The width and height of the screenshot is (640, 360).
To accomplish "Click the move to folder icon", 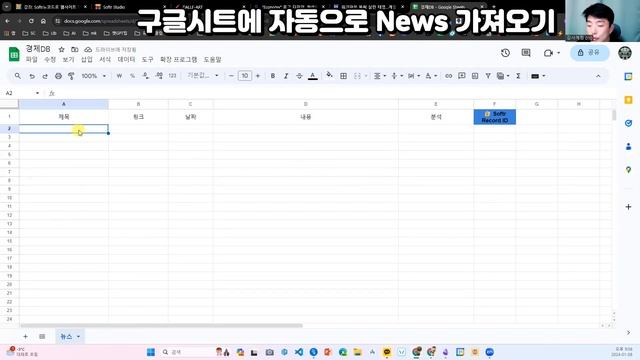I will [x=74, y=49].
